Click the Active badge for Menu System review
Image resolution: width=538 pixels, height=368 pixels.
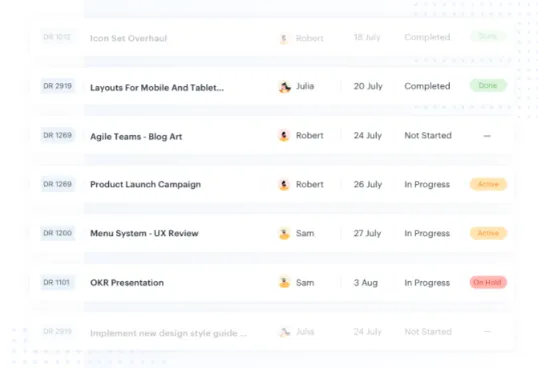pos(488,233)
